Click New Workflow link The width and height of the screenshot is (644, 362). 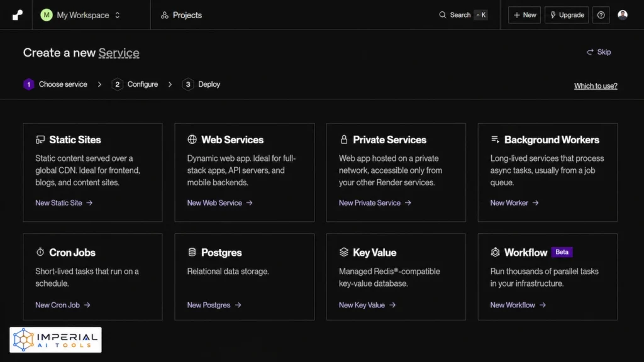tap(518, 305)
